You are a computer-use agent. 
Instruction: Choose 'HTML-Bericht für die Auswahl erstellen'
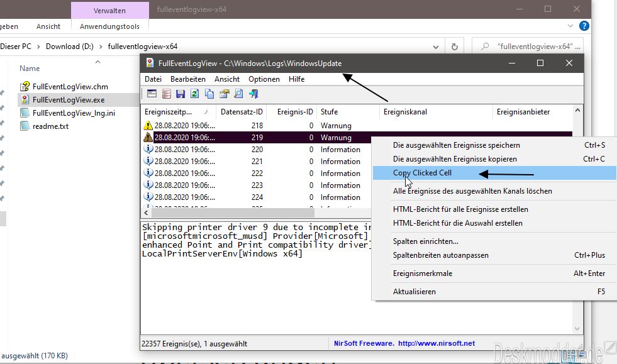point(494,223)
